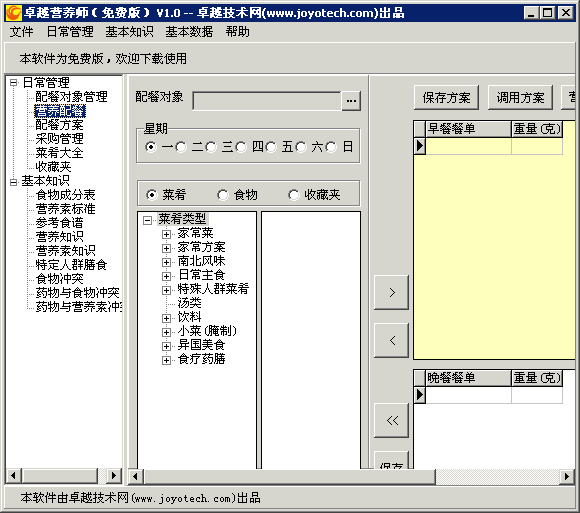Click the main horizontal scrollbar thumb

pyautogui.click(x=289, y=476)
